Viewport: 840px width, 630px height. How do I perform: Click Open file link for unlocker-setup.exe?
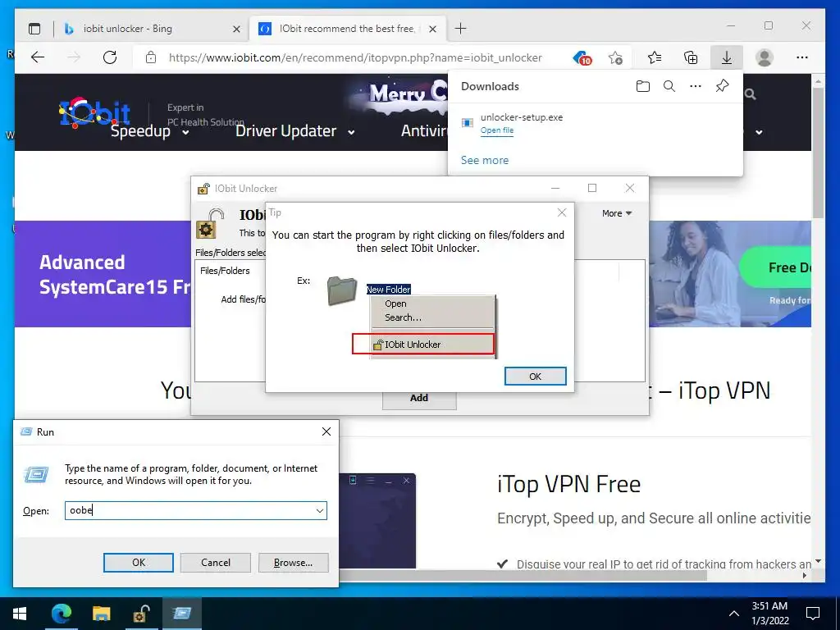click(496, 130)
